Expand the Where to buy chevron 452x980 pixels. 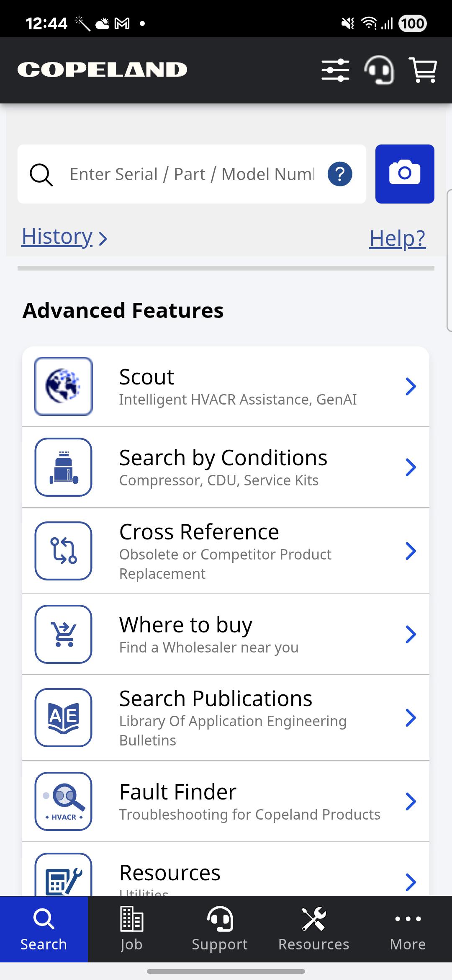(411, 634)
